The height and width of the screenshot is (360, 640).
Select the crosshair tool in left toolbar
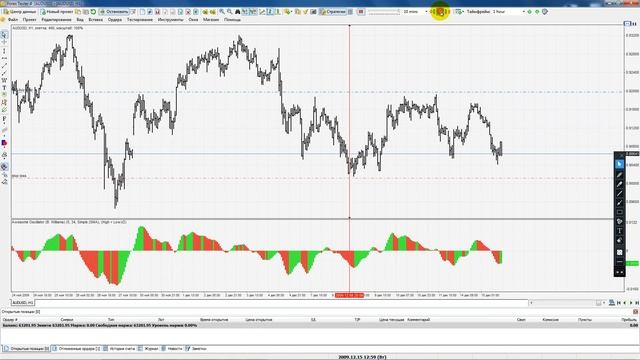pyautogui.click(x=4, y=42)
